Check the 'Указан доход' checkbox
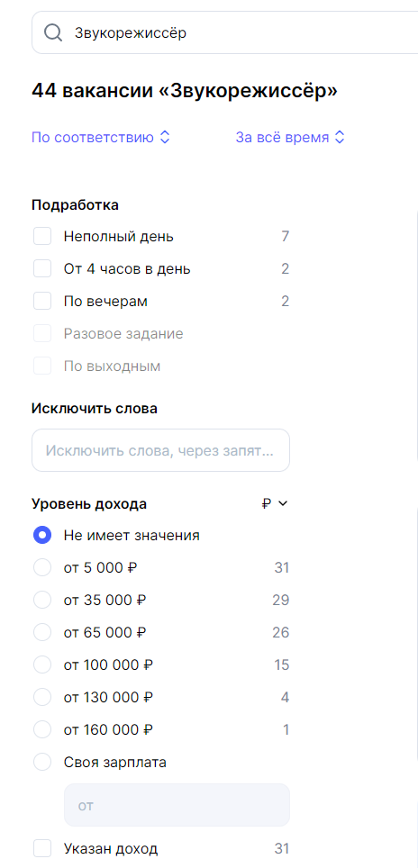Viewport: 418px width, 868px height. click(x=42, y=848)
